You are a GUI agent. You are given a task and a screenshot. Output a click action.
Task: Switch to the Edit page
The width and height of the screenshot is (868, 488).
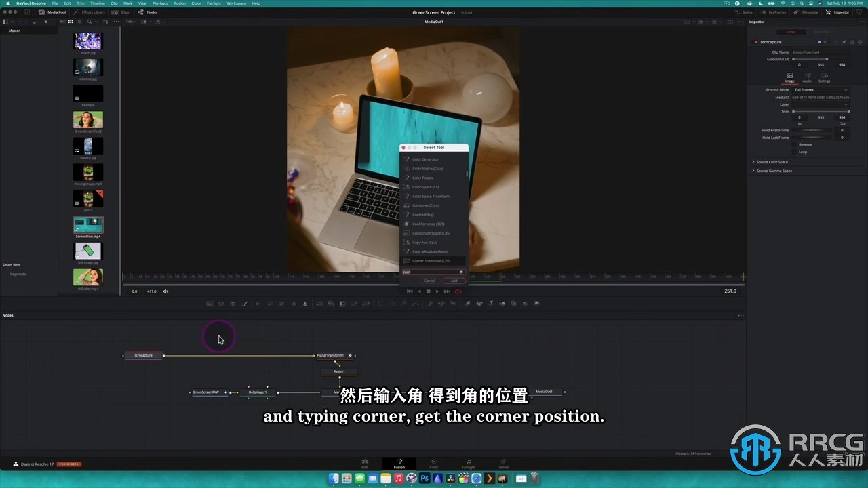pos(364,464)
